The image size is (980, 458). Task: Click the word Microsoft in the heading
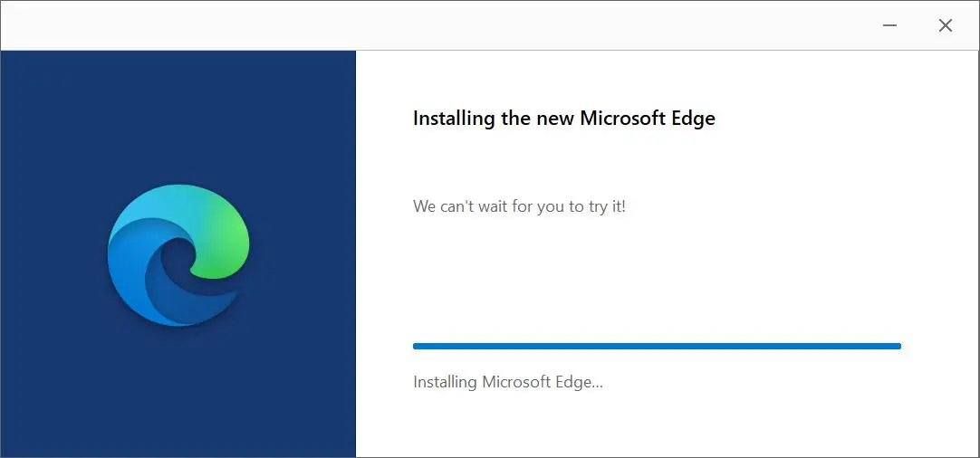621,118
